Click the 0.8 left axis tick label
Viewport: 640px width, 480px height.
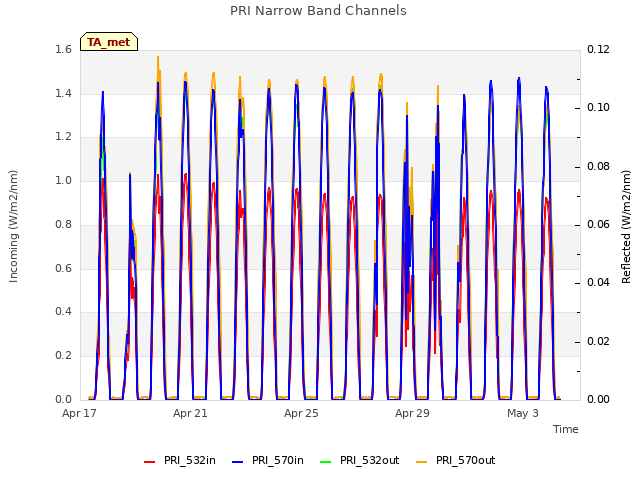coord(64,224)
